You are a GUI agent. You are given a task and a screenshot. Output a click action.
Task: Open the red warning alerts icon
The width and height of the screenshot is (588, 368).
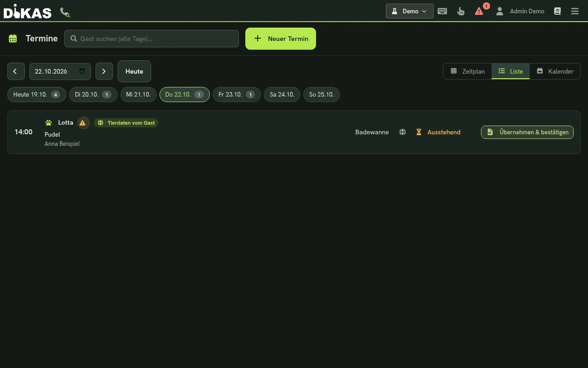click(479, 11)
